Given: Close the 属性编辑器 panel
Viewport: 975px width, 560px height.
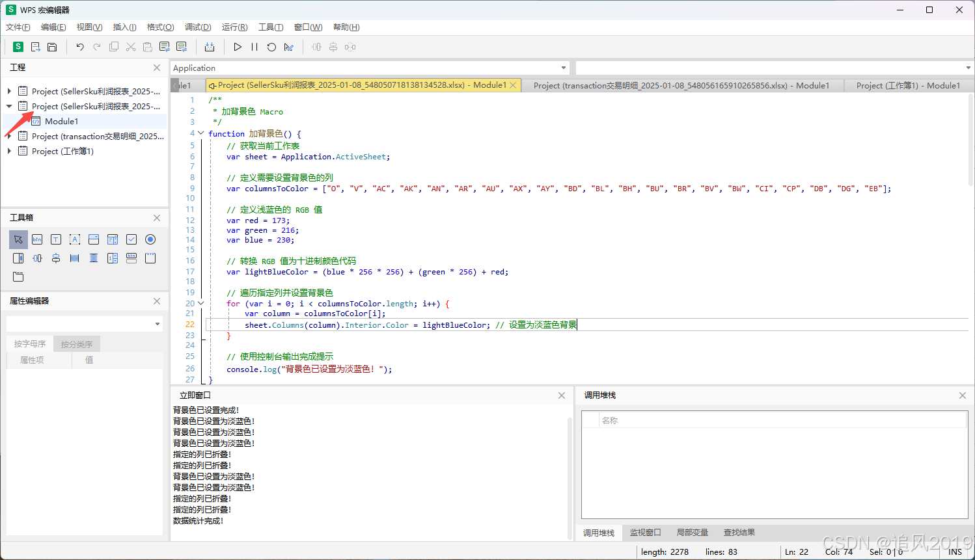Looking at the screenshot, I should [157, 301].
